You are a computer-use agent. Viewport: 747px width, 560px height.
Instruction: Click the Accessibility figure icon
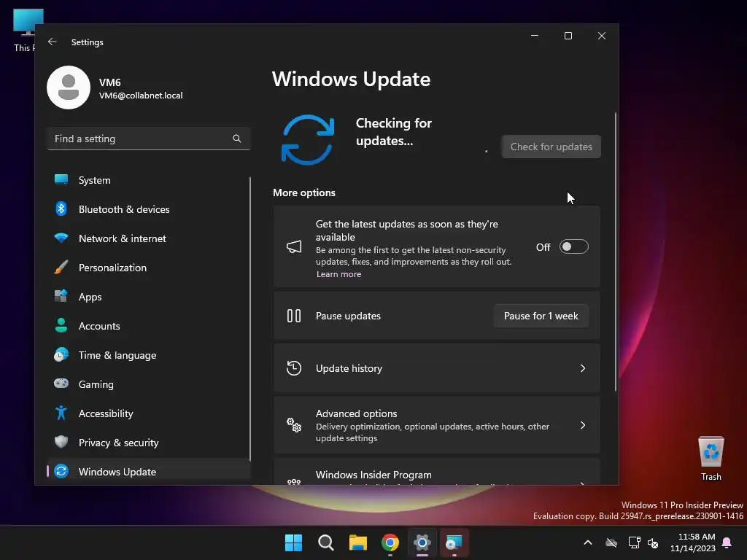pyautogui.click(x=61, y=413)
